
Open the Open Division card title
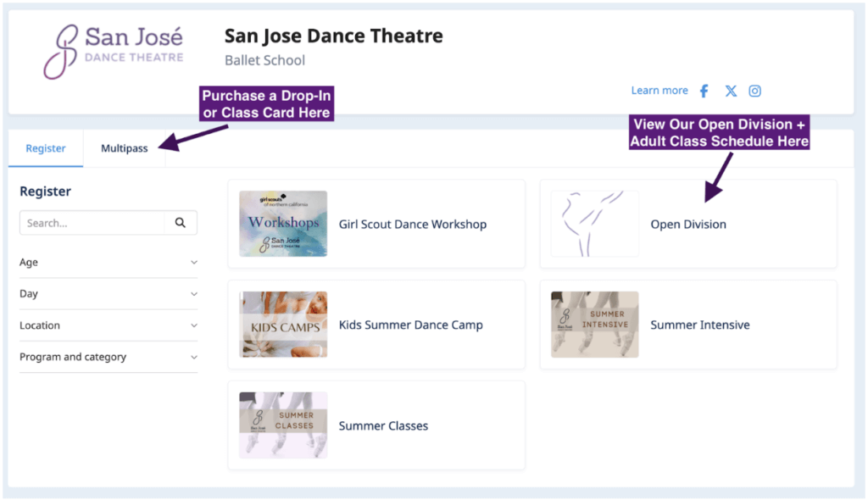point(688,225)
